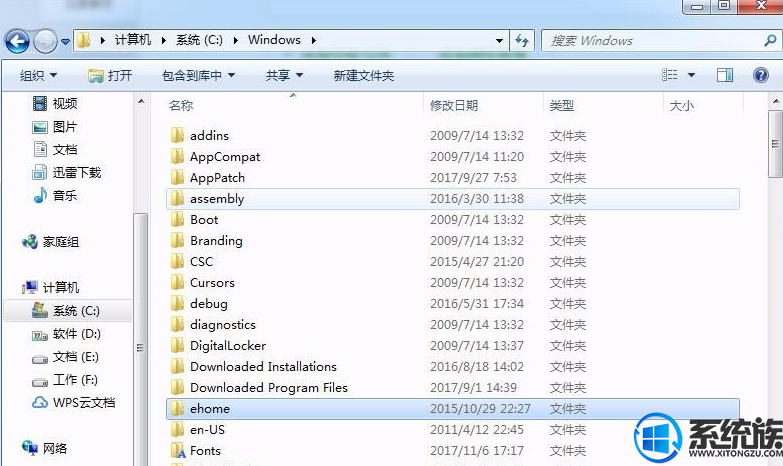This screenshot has height=466, width=783.
Task: Select the CSC folder icon
Action: pyautogui.click(x=177, y=261)
